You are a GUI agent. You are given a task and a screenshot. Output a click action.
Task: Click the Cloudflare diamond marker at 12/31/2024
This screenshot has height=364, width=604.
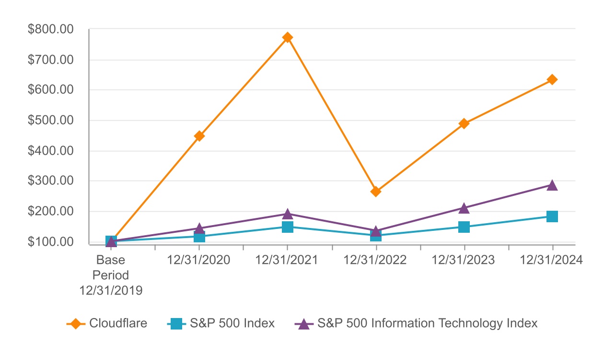tap(552, 80)
